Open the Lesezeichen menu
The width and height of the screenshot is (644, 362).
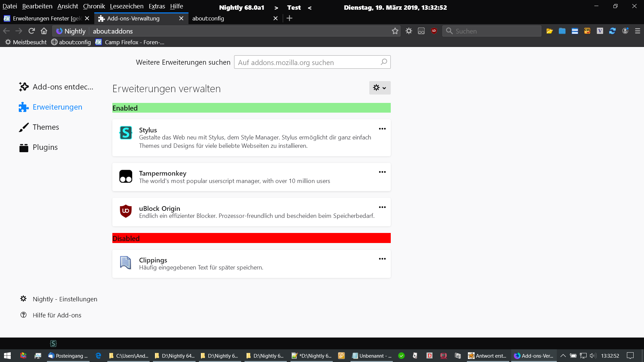(x=126, y=6)
